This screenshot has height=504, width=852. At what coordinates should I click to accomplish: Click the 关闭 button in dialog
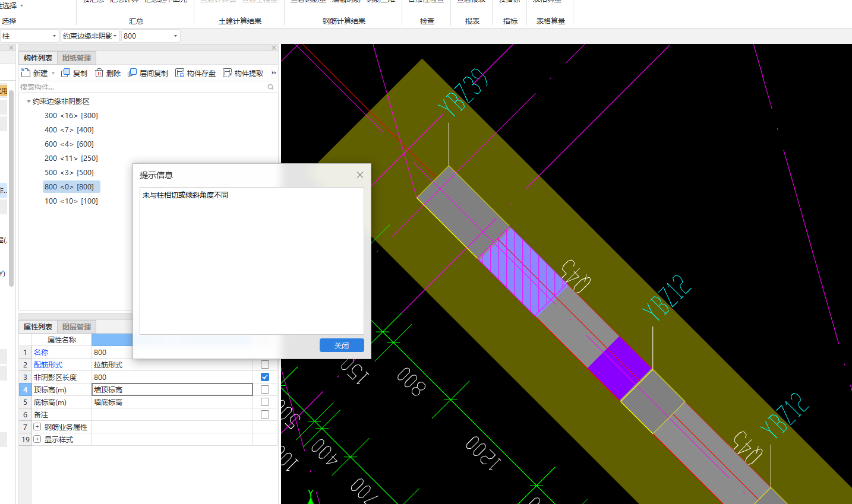pyautogui.click(x=342, y=345)
